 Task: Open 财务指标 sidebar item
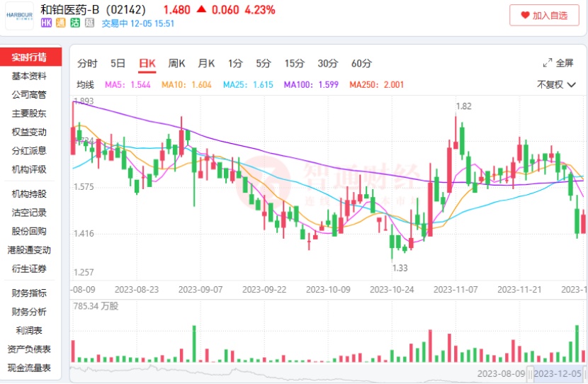pos(29,293)
